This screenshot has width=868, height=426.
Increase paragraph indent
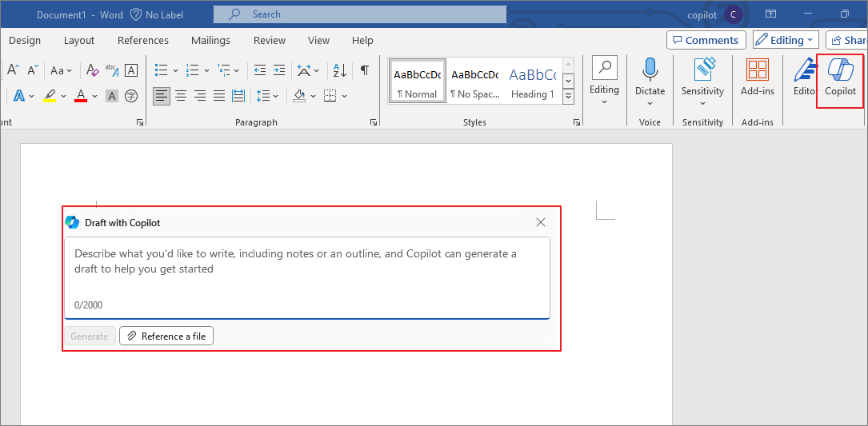pos(279,70)
